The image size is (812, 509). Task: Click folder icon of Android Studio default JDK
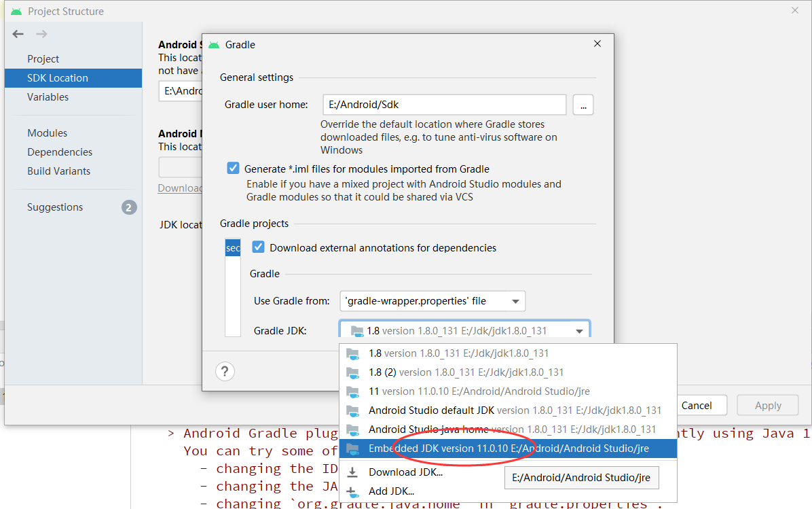(352, 411)
